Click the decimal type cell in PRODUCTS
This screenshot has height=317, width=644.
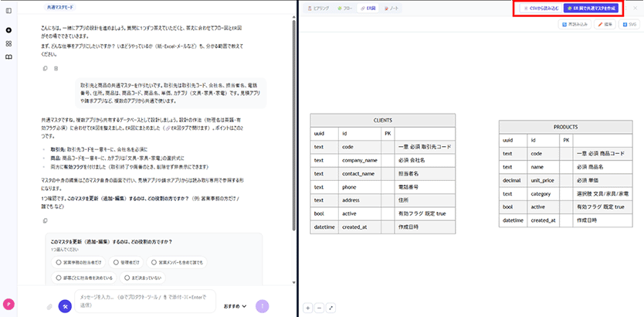coord(513,180)
